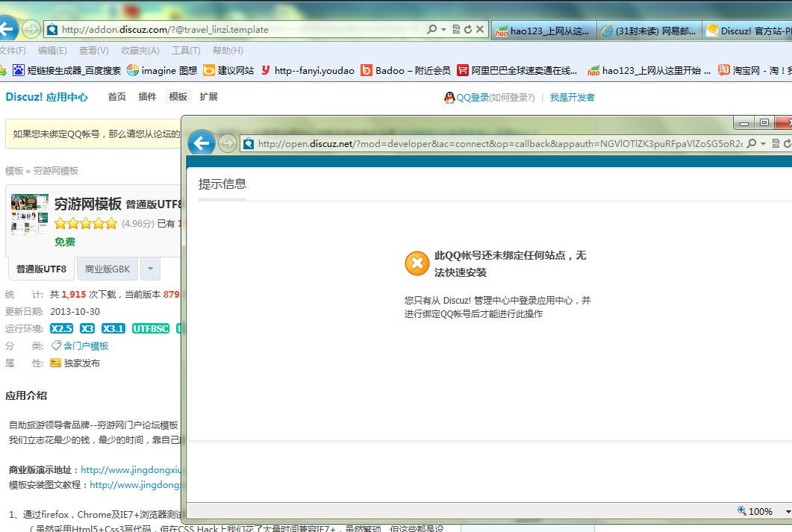Refresh the addon.discuz.com page
The width and height of the screenshot is (792, 532).
point(468,29)
